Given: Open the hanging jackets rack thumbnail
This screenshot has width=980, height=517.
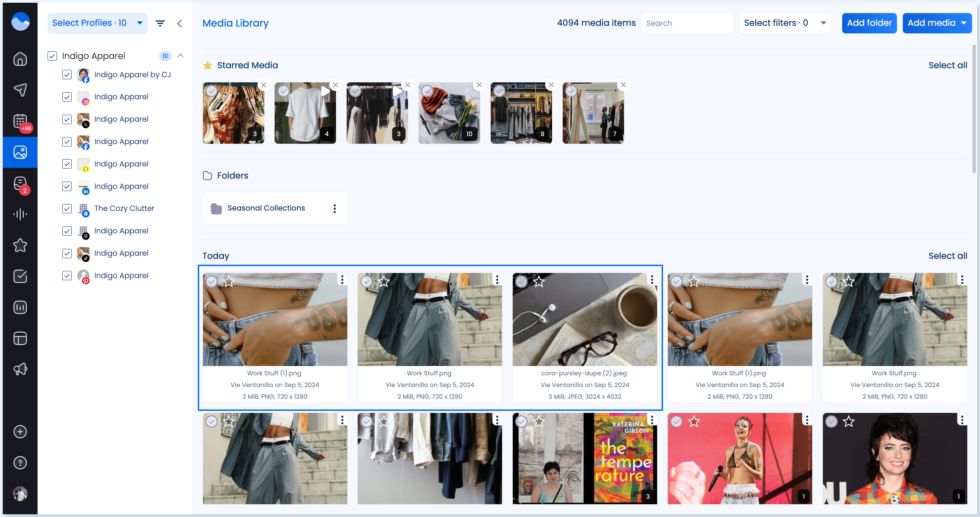Looking at the screenshot, I should tap(429, 459).
